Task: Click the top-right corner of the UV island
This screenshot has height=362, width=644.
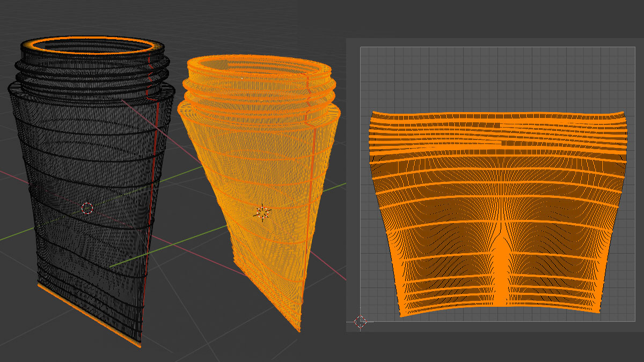Action: coord(623,113)
